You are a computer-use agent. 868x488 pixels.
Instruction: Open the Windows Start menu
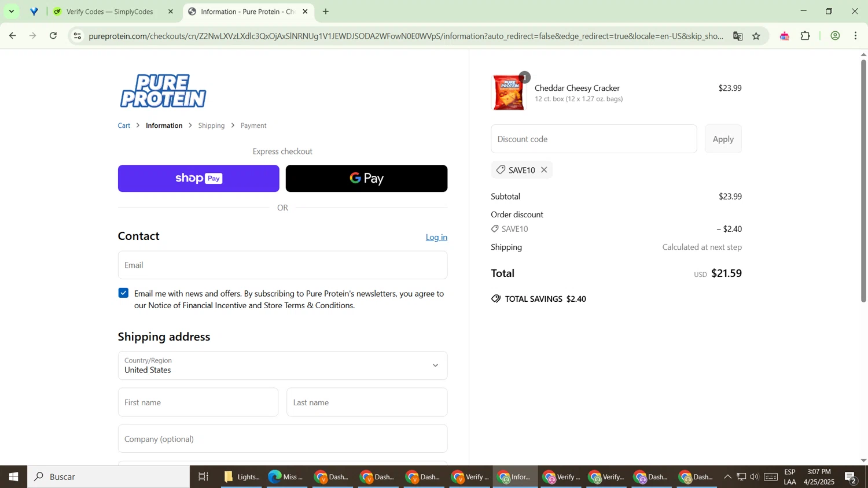coord(13,477)
